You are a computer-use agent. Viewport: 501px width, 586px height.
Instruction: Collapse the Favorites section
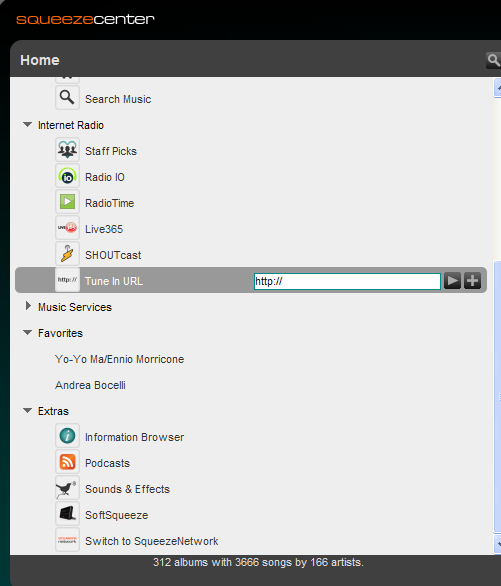[x=27, y=333]
